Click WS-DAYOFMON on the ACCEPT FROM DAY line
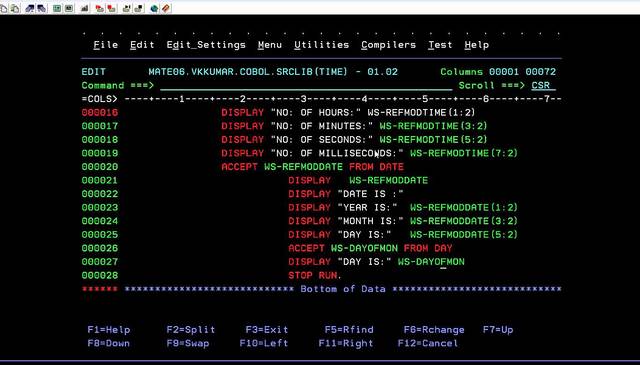The image size is (640, 365). tap(364, 248)
